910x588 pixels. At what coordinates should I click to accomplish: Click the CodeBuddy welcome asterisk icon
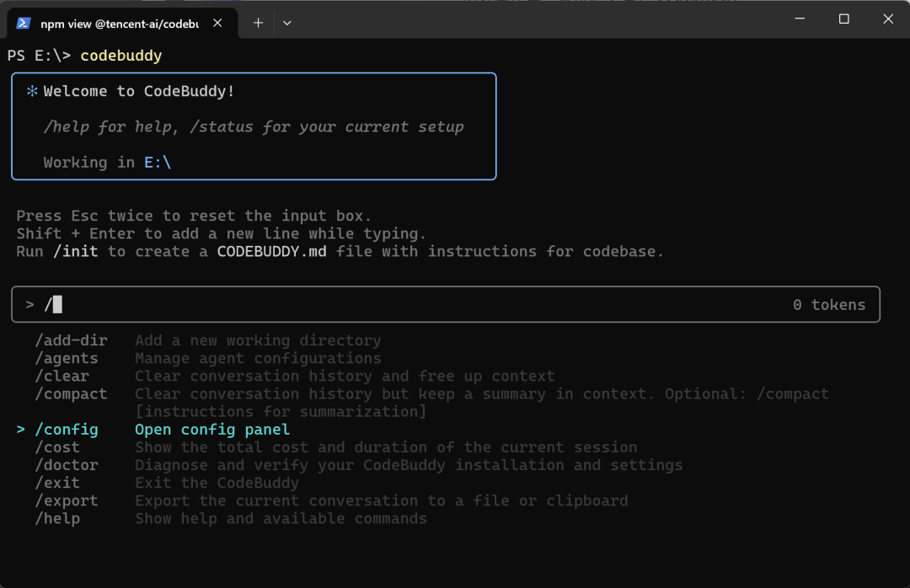click(x=32, y=91)
